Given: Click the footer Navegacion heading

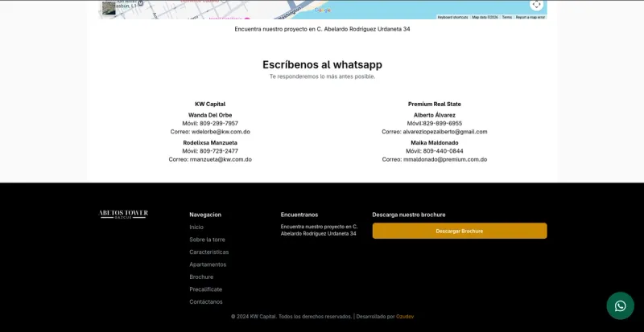Looking at the screenshot, I should pyautogui.click(x=205, y=215).
